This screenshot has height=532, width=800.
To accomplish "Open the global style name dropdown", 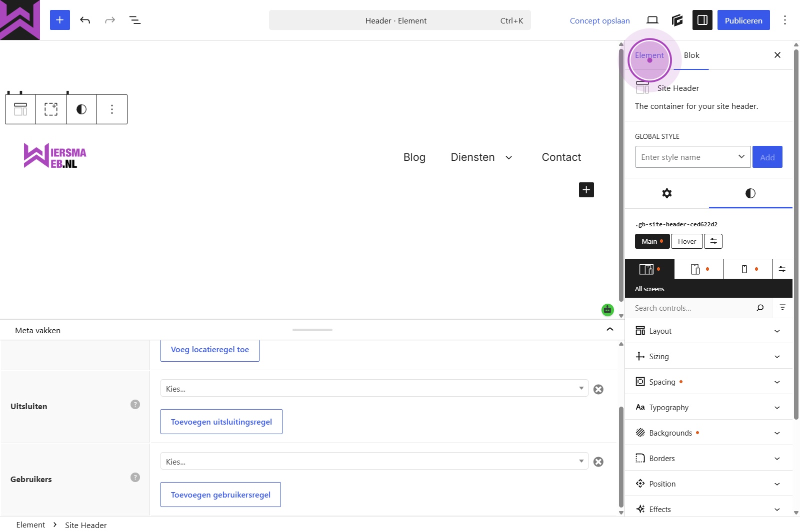I will coord(693,157).
